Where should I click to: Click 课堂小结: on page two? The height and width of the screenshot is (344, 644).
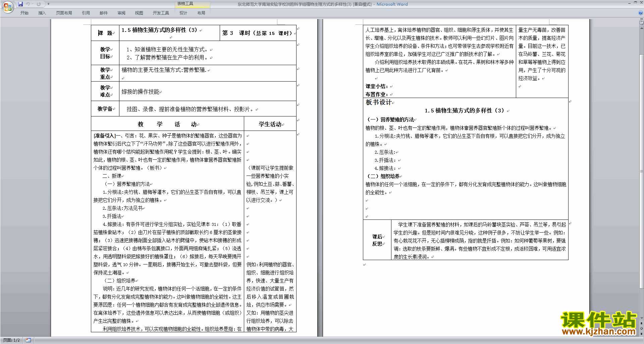(377, 86)
